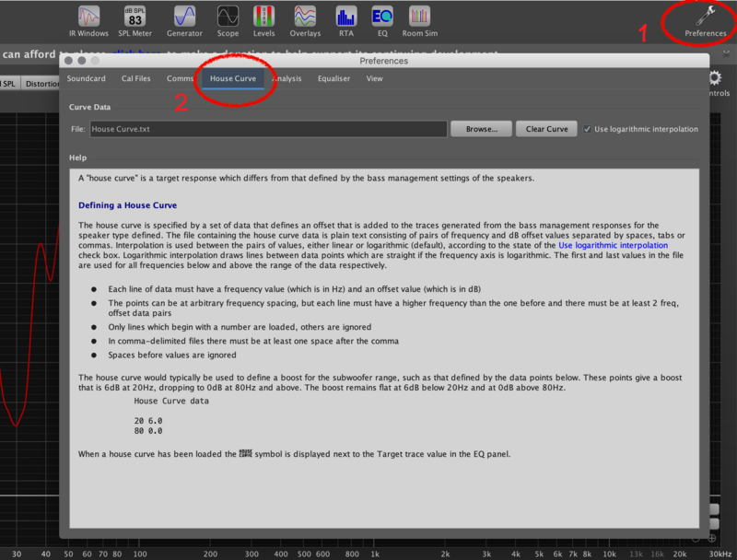The height and width of the screenshot is (560, 737).
Task: Select the House Curve tab
Action: click(x=233, y=79)
